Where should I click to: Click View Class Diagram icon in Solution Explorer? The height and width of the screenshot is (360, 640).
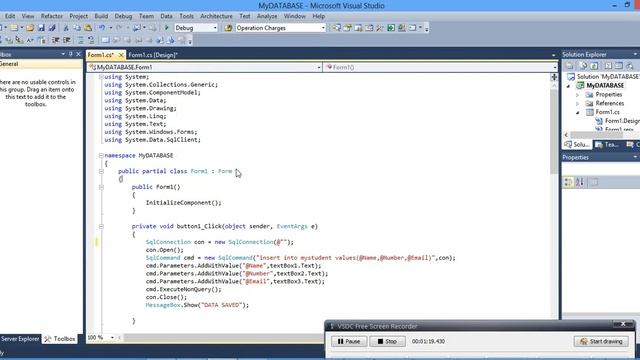pyautogui.click(x=630, y=66)
